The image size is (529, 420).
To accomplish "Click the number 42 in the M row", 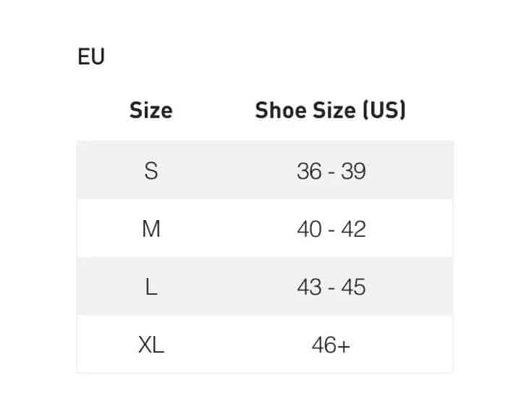I will pyautogui.click(x=354, y=229).
